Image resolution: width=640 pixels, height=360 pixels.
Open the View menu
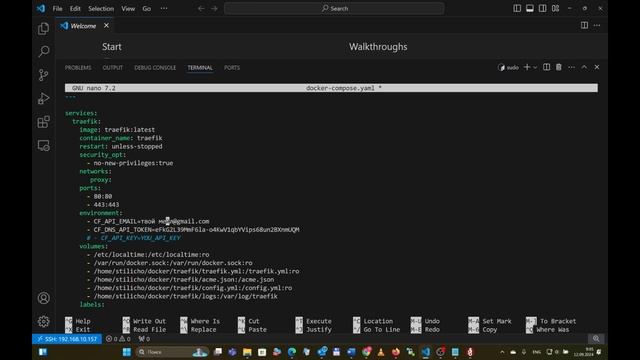coord(128,9)
